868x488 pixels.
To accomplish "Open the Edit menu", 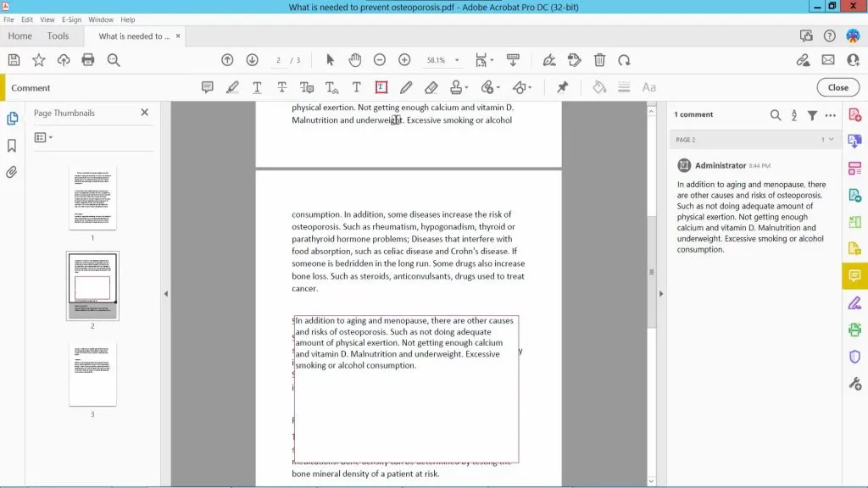I will pos(27,19).
